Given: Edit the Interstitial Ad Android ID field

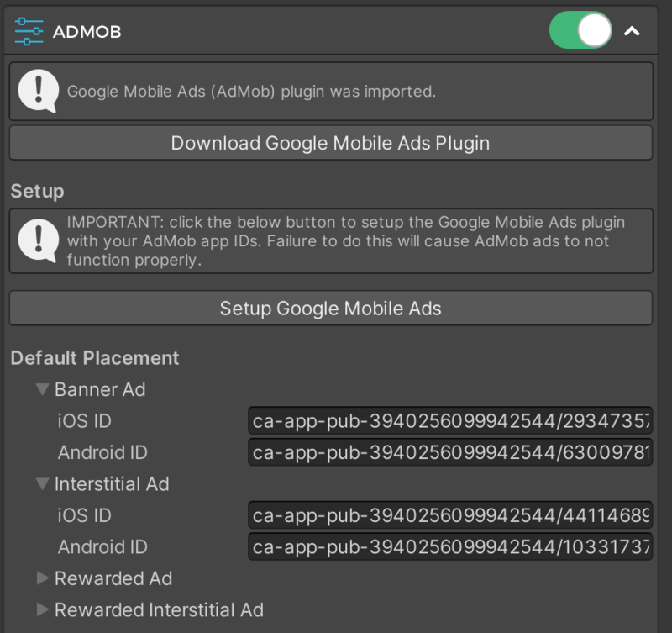Looking at the screenshot, I should click(x=450, y=546).
